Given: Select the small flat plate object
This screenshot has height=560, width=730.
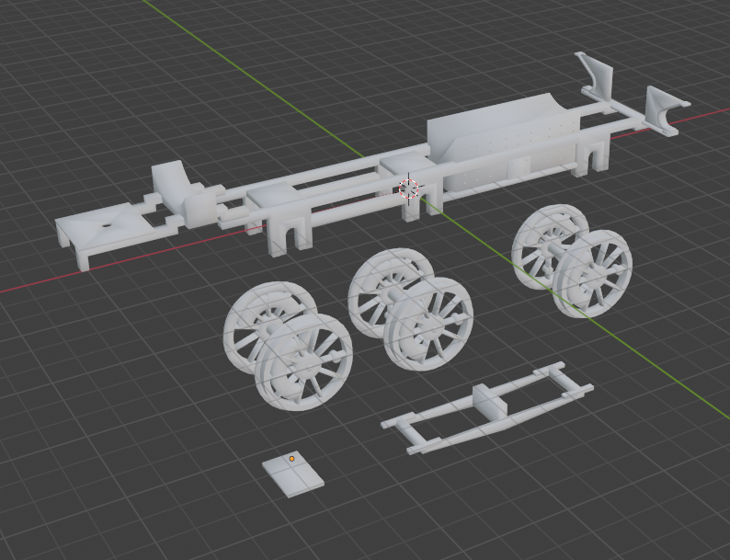Looking at the screenshot, I should tap(293, 474).
